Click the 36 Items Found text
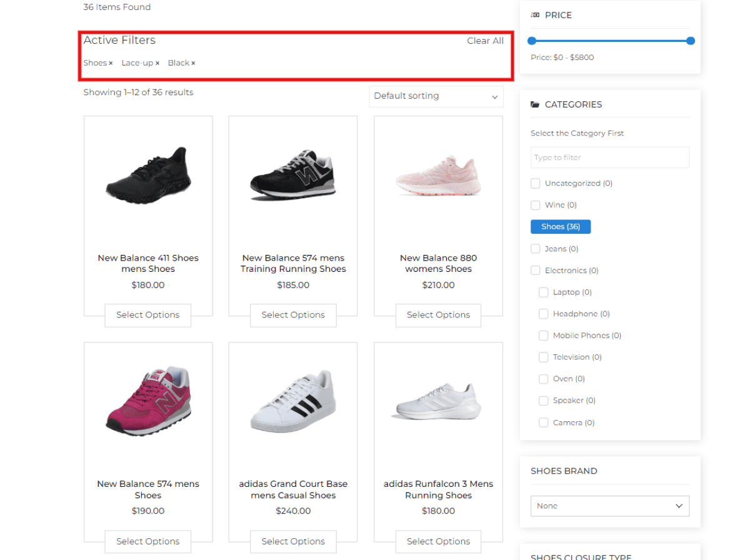 [117, 7]
